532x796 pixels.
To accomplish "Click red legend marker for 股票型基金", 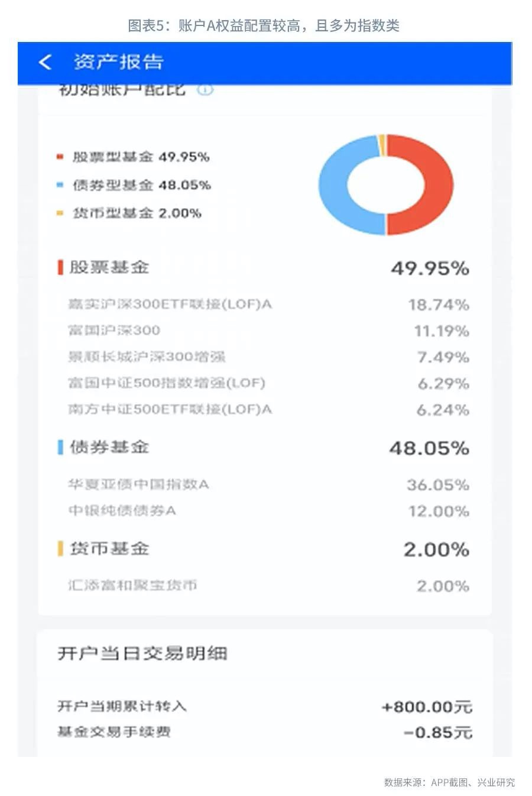I will [x=60, y=157].
